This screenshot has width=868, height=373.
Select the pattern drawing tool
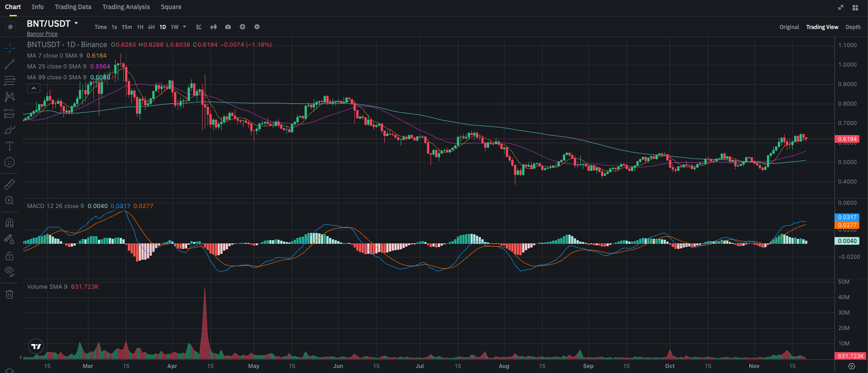tap(10, 97)
